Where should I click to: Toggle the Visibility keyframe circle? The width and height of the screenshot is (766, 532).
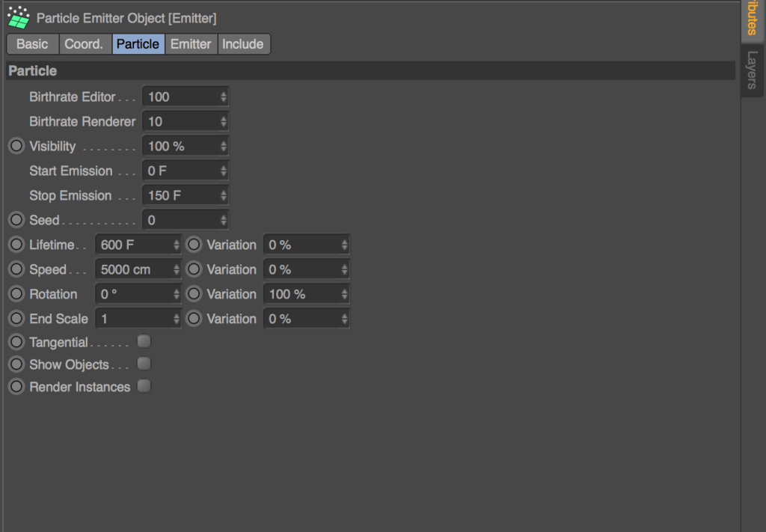16,146
